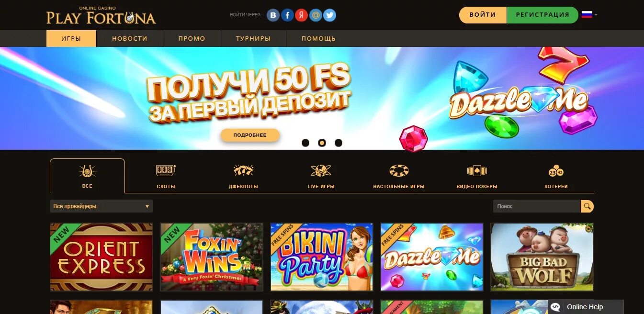
Task: Go to the Турниры menu tab
Action: 253,39
